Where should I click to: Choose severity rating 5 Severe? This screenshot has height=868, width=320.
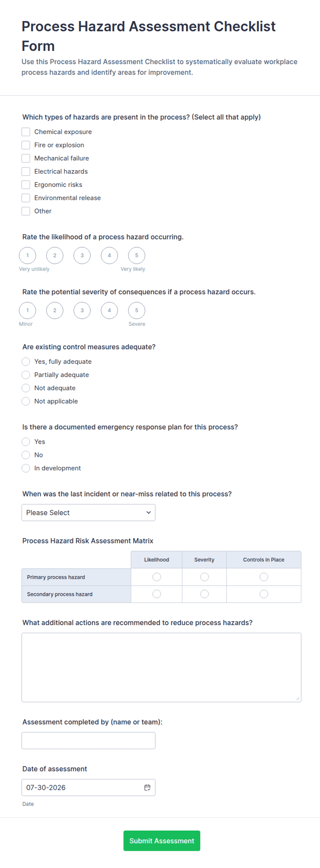point(137,310)
